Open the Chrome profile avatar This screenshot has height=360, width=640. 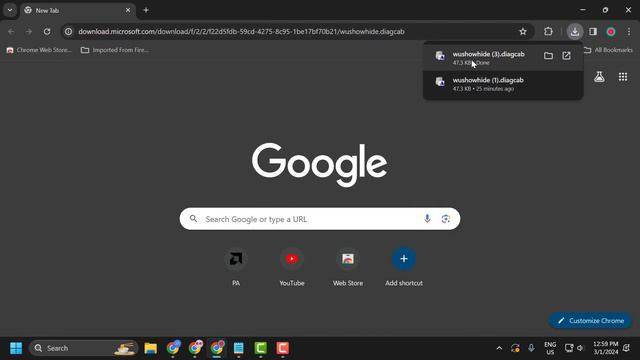pos(611,31)
